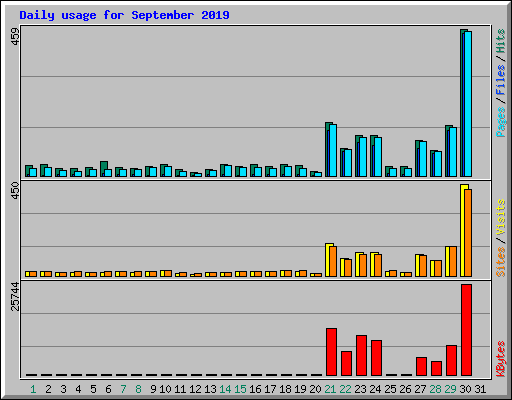Viewport: 512px width, 400px height.
Task: Select the day 27 KBytes red bar
Action: click(421, 366)
